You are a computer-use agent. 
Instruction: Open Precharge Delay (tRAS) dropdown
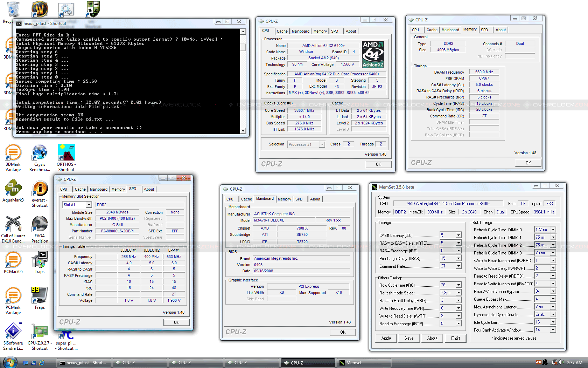point(458,258)
